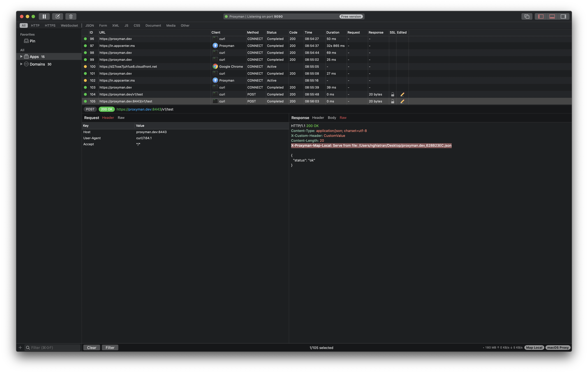The height and width of the screenshot is (373, 588).
Task: Click the Map Local status badge
Action: click(x=534, y=348)
